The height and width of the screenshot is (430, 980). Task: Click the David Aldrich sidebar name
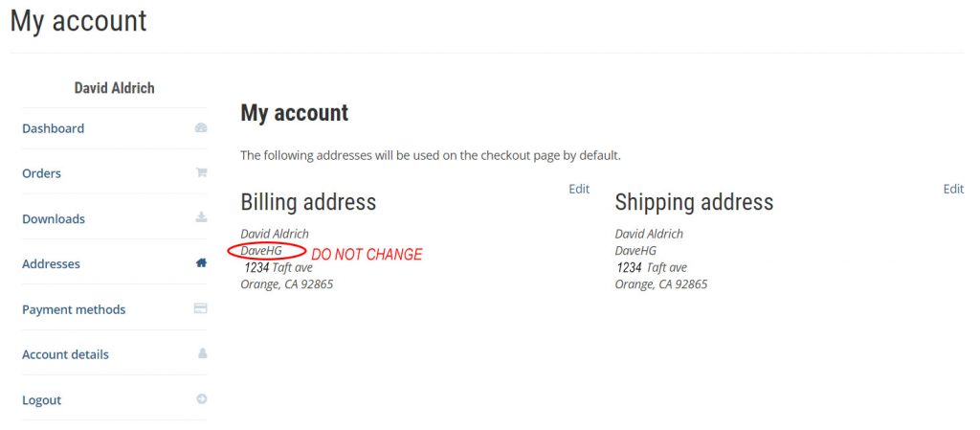pyautogui.click(x=114, y=88)
